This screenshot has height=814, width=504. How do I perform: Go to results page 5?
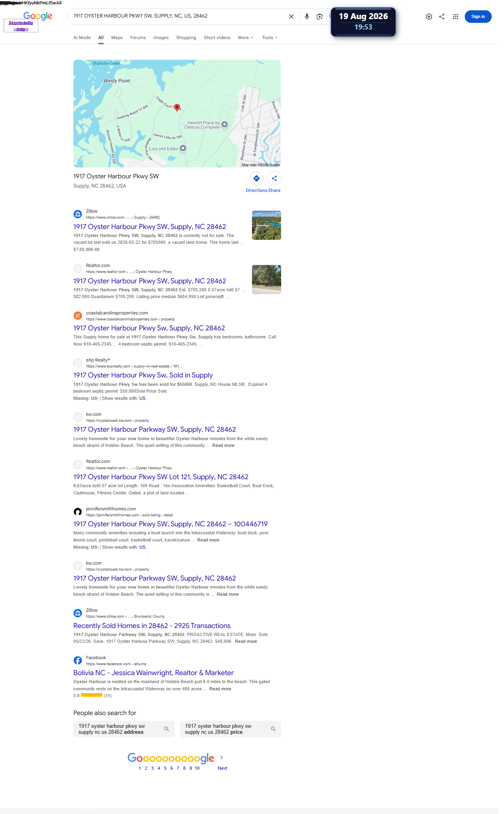pyautogui.click(x=165, y=768)
